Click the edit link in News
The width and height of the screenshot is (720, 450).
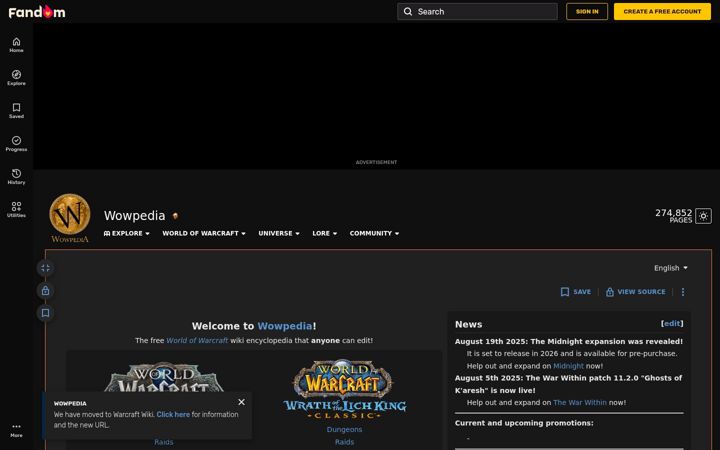[672, 324]
